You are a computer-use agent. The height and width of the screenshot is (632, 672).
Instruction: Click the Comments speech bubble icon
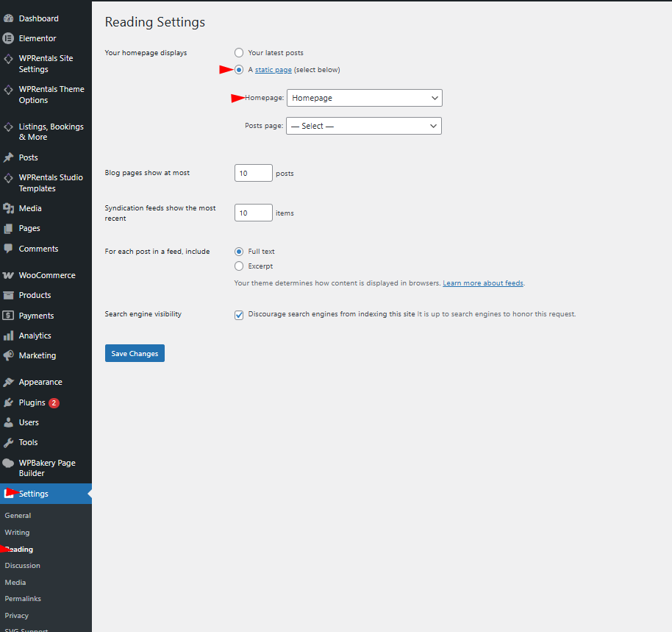(x=8, y=249)
